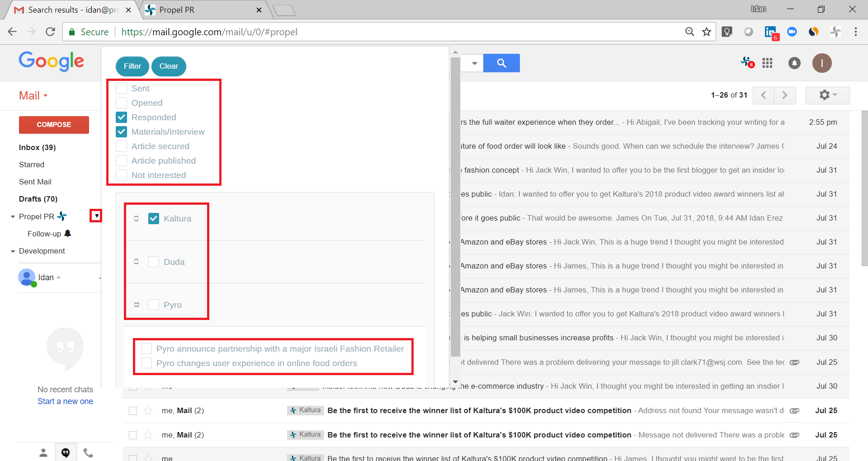
Task: Click the blue search magnifier button
Action: 501,63
